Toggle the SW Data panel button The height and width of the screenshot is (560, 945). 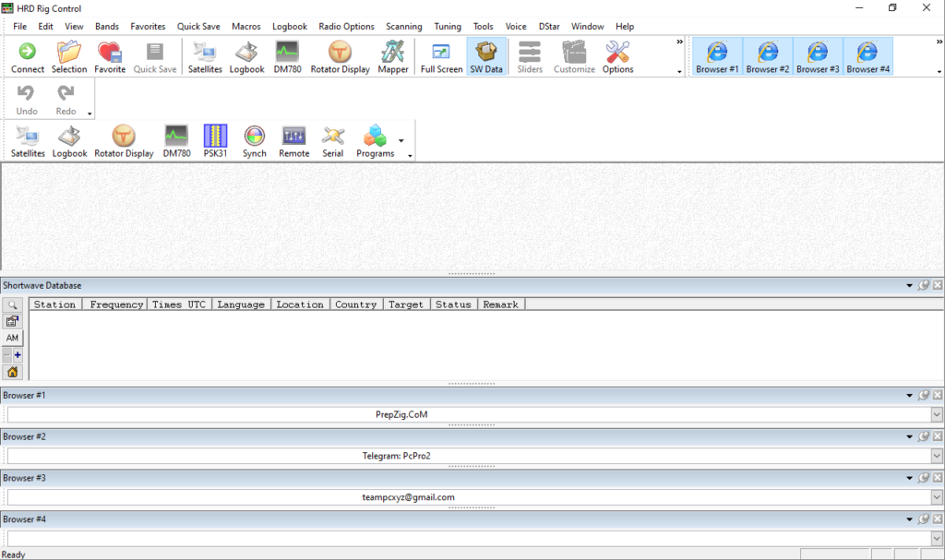pos(485,57)
